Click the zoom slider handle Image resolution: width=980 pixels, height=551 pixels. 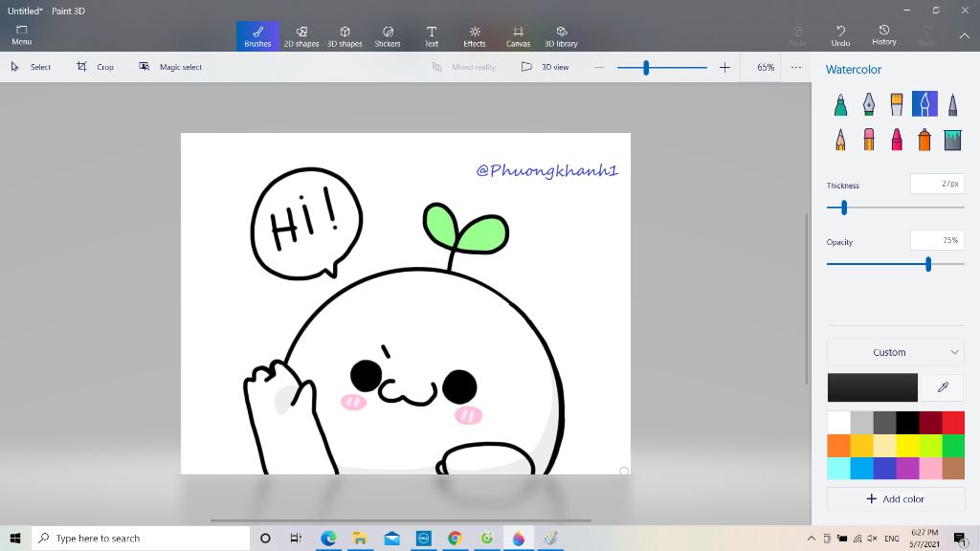click(646, 68)
